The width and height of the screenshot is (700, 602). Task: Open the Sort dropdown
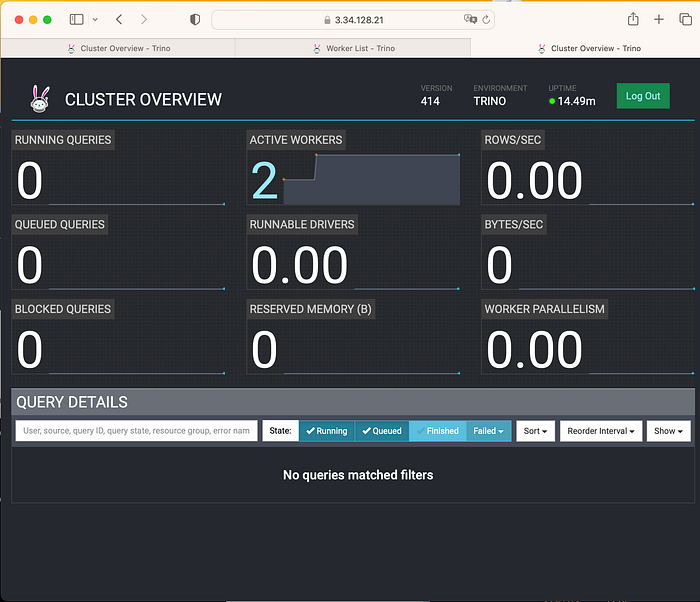(x=535, y=431)
